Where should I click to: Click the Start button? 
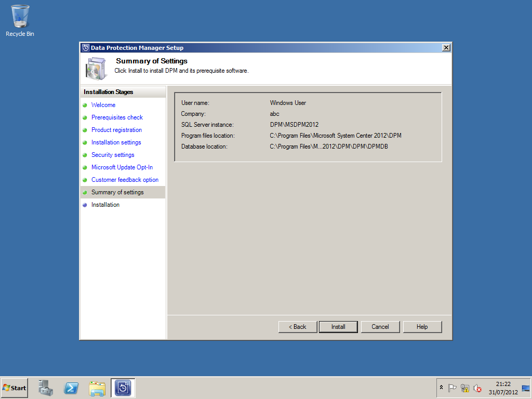[x=15, y=388]
